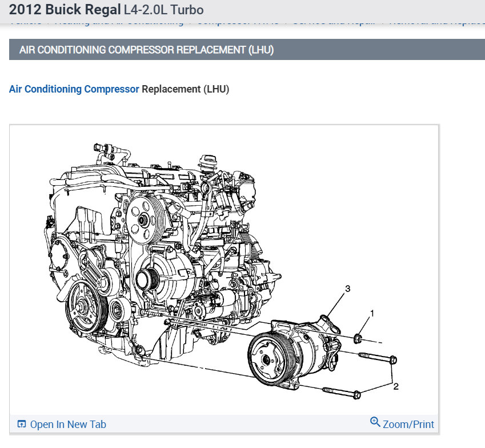Click the engine compressor diagram image

[224, 270]
